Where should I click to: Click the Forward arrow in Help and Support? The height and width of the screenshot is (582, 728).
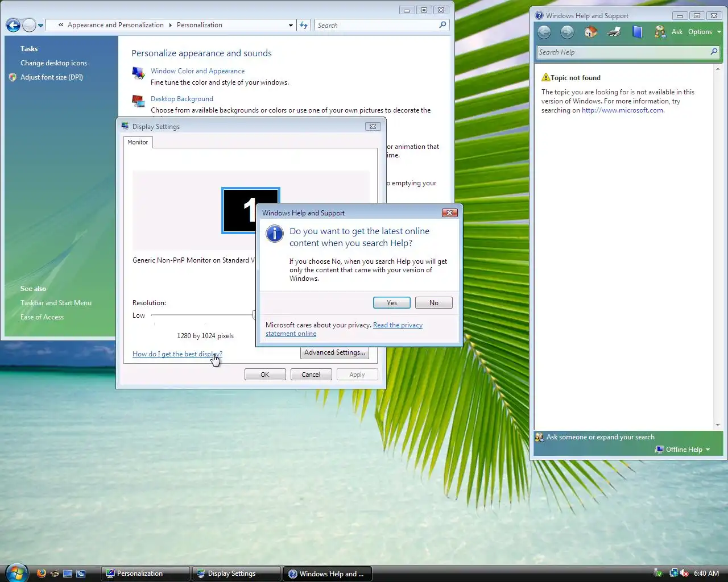pos(567,32)
